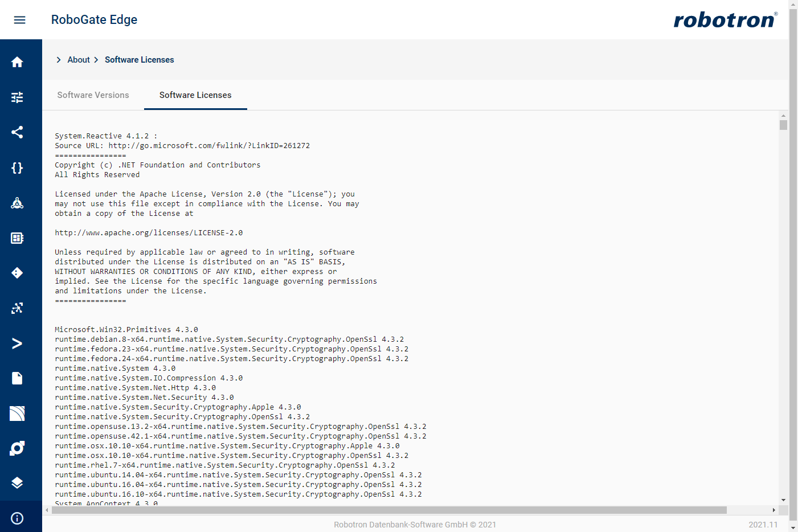Switch to the Software Versions tab
Screen dimensions: 798x532
93,95
